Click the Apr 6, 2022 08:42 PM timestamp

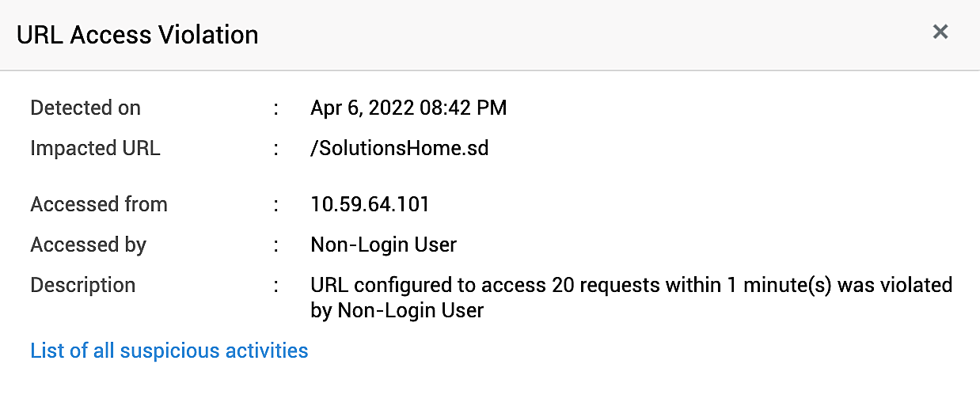click(408, 108)
